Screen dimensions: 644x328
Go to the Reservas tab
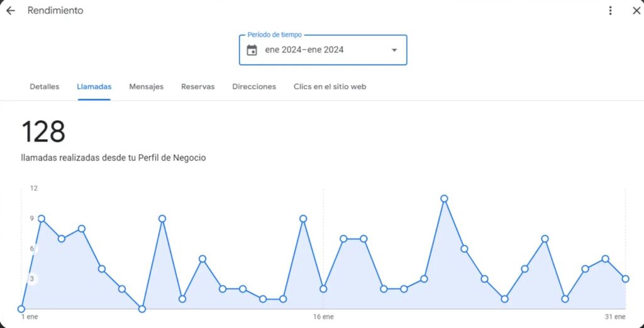(x=198, y=87)
